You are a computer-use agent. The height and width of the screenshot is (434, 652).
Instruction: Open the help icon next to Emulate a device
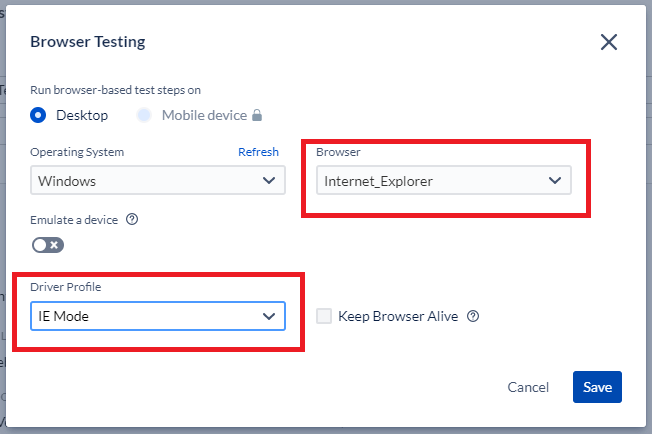coord(132,219)
